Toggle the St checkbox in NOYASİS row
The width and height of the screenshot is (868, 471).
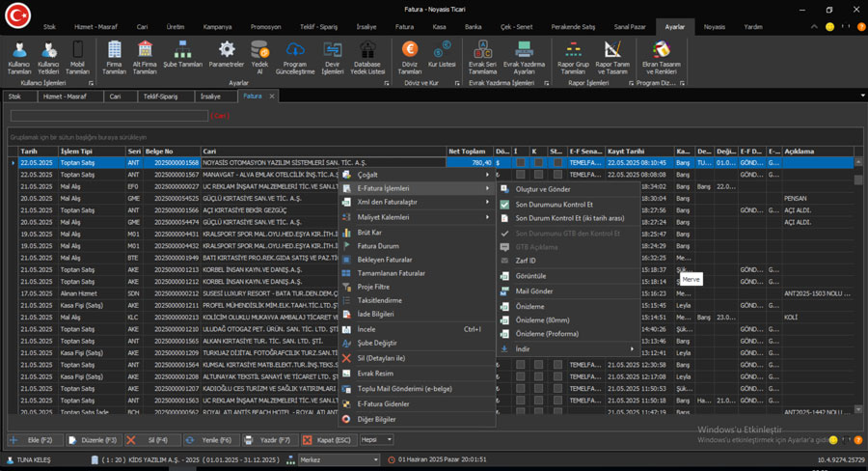pos(557,163)
